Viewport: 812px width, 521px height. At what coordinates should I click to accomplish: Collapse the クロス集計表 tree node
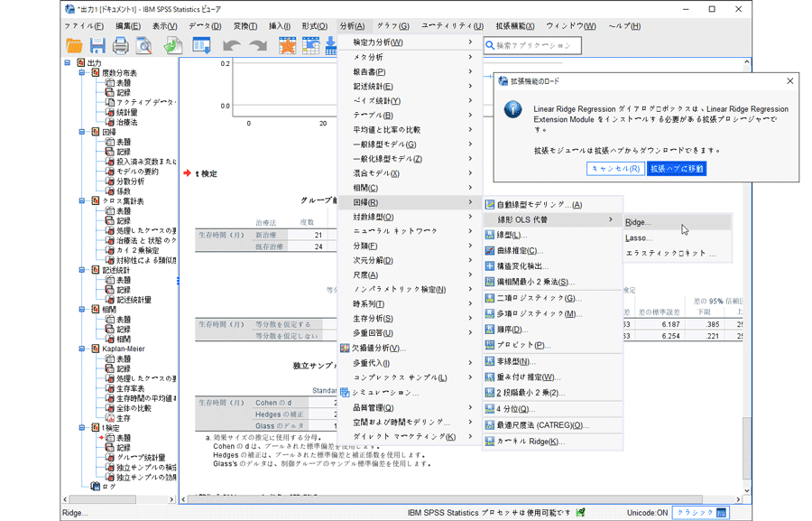coord(81,201)
